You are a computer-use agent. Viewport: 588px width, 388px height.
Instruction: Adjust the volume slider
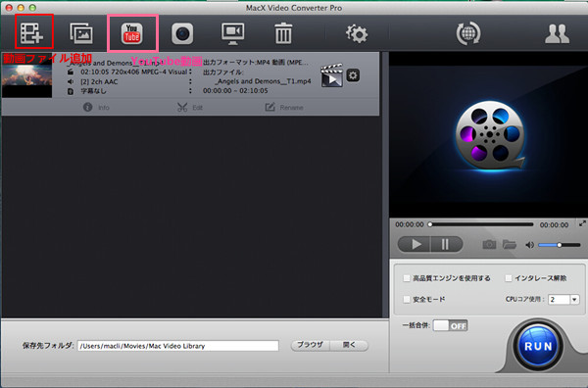[560, 245]
